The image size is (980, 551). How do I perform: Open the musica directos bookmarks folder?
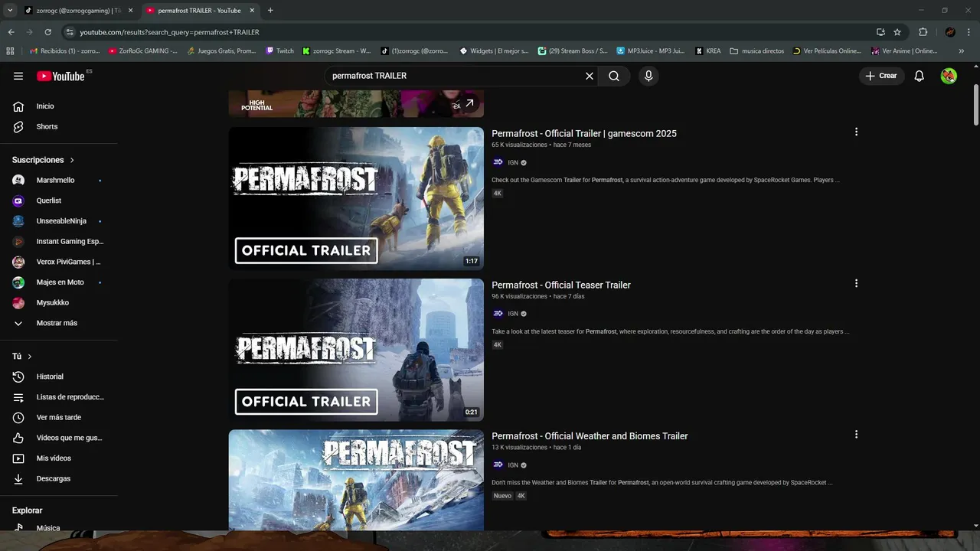pos(757,51)
